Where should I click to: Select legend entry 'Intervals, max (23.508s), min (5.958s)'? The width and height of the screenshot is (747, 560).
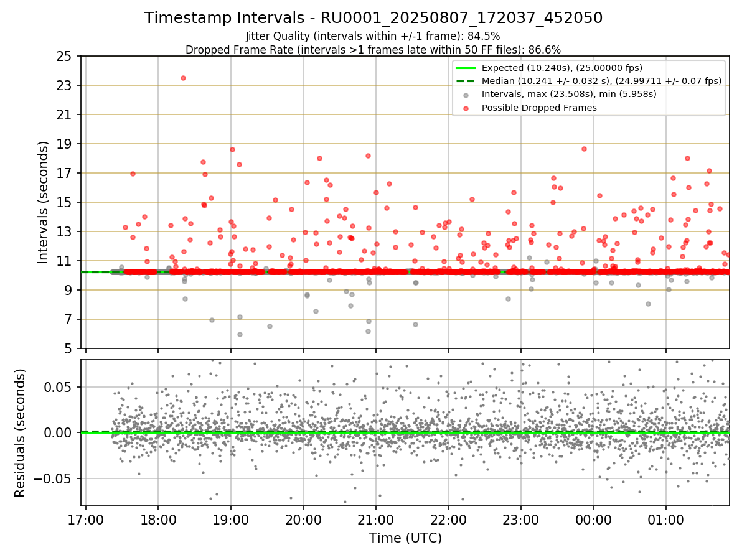[569, 94]
